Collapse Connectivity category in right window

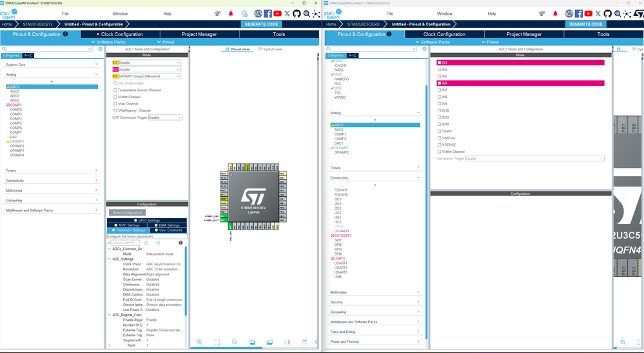point(375,178)
